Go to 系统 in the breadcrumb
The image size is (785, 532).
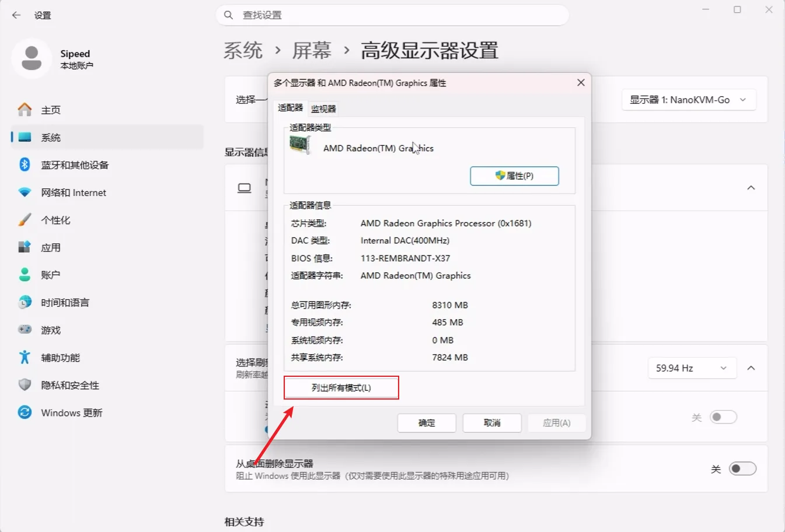point(243,51)
